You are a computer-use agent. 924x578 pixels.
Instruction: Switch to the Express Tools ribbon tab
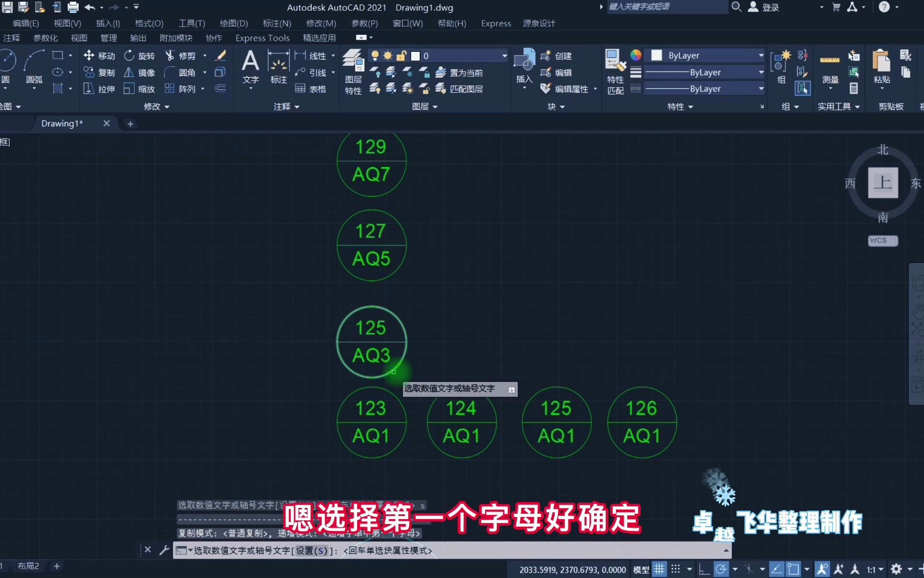tap(262, 37)
